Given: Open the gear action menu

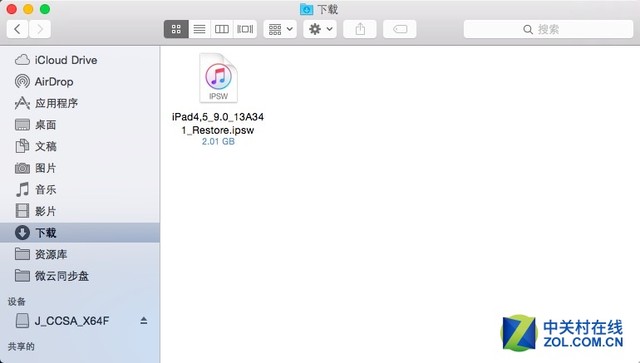Looking at the screenshot, I should [320, 29].
